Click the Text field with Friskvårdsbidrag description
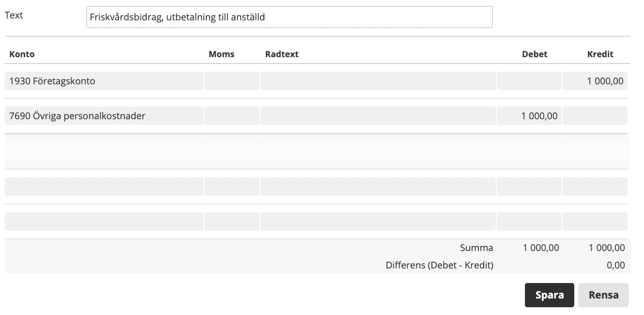 [x=289, y=17]
